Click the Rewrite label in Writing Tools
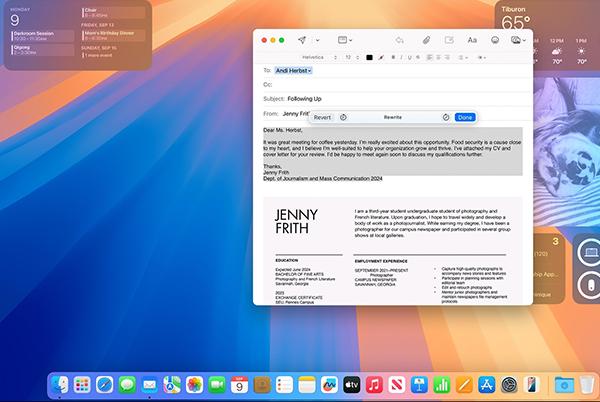Viewport: 600px width, 402px height. coord(393,117)
